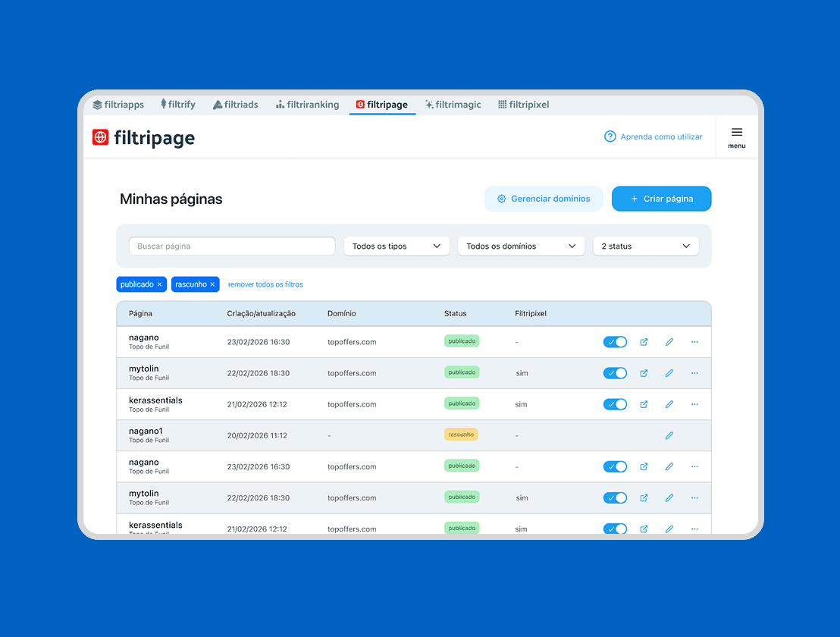Click the yellow rascunho status badge

pyautogui.click(x=461, y=435)
